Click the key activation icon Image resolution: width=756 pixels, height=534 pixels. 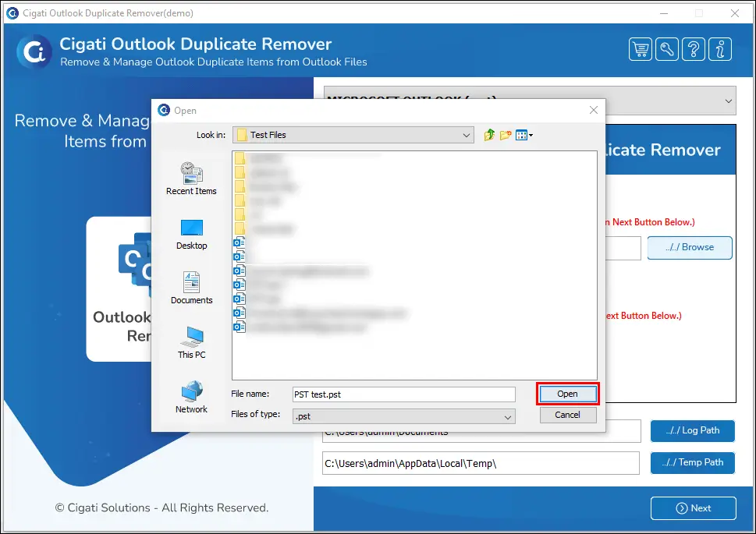pyautogui.click(x=667, y=49)
